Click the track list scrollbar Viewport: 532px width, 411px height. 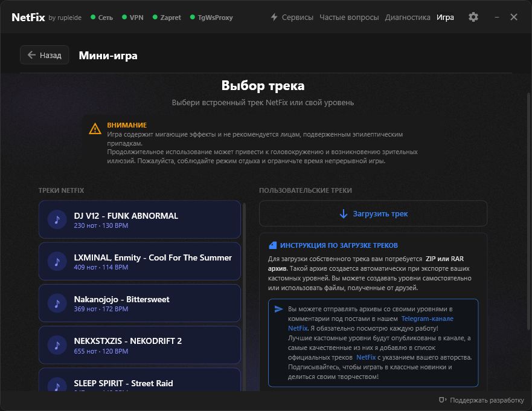pos(244,296)
